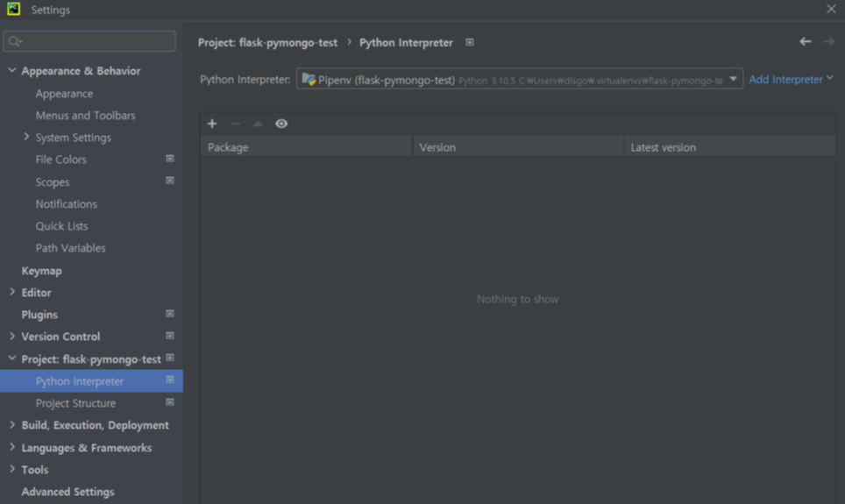The width and height of the screenshot is (845, 504).
Task: Toggle show early releases eye icon
Action: [281, 124]
